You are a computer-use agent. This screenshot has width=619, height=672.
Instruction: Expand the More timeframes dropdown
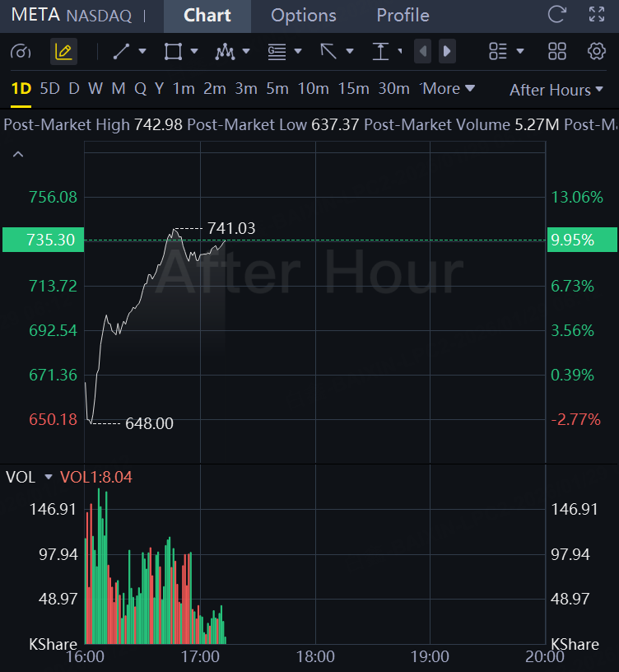point(449,88)
